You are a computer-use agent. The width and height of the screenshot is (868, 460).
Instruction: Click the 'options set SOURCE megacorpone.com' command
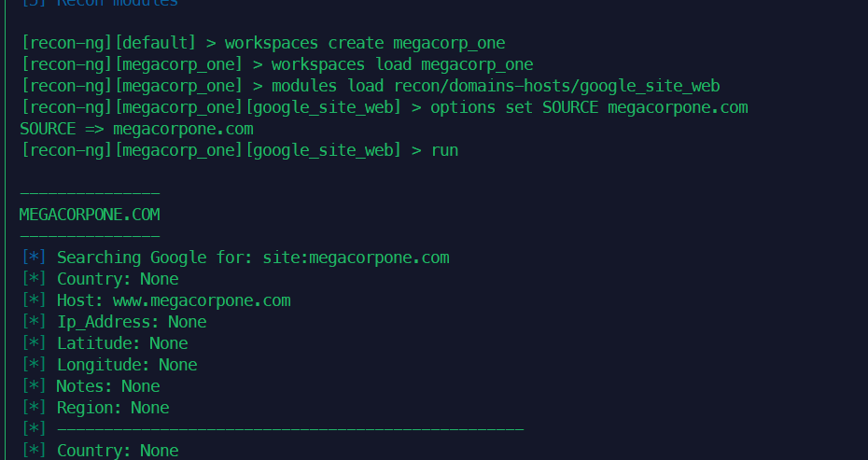[589, 107]
